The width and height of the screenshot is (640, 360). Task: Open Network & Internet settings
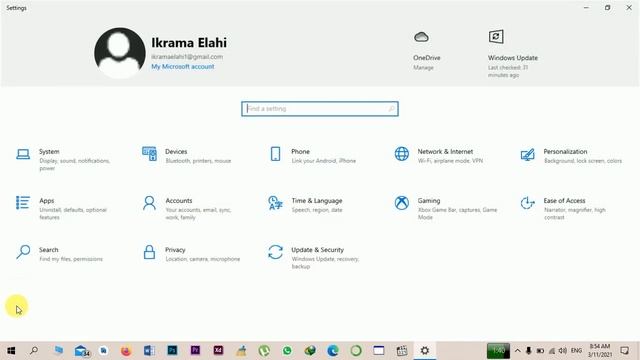coord(439,156)
